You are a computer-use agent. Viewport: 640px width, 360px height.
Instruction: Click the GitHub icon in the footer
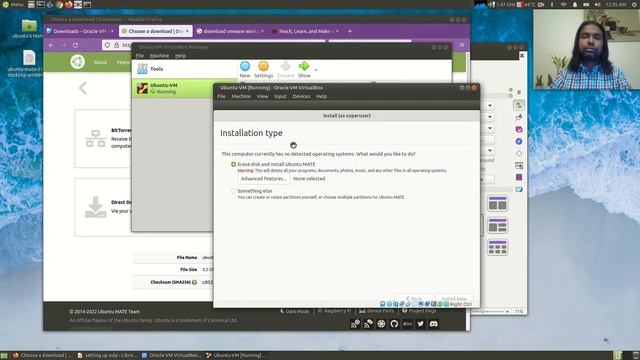click(x=394, y=324)
